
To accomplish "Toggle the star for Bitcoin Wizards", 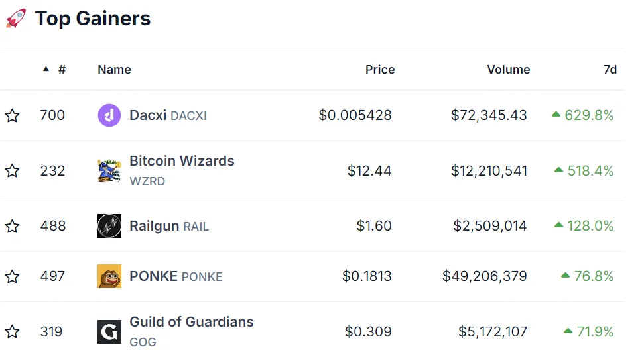I will (12, 171).
